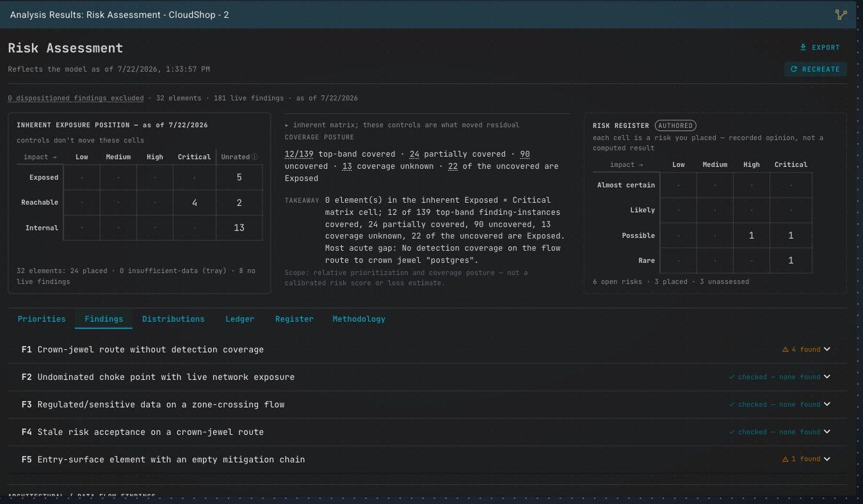Click the F4 green check mark icon
The image size is (863, 504).
click(x=732, y=432)
